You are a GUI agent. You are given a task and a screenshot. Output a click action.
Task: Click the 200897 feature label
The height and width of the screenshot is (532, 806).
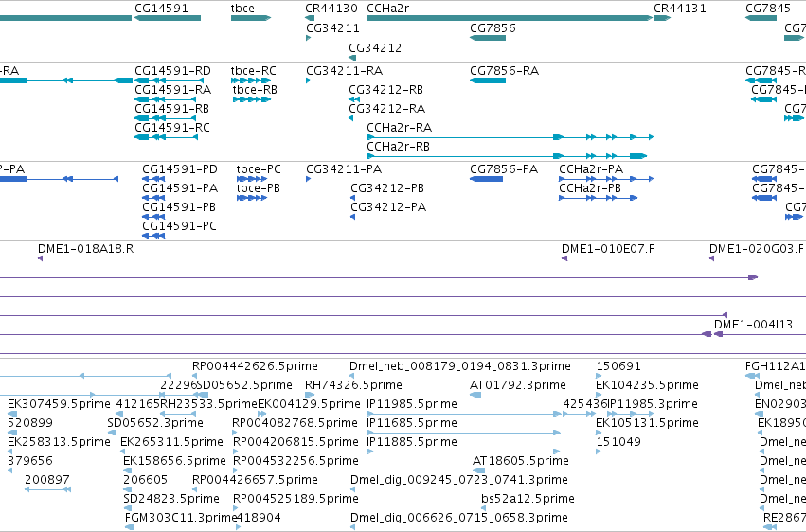[x=46, y=480]
